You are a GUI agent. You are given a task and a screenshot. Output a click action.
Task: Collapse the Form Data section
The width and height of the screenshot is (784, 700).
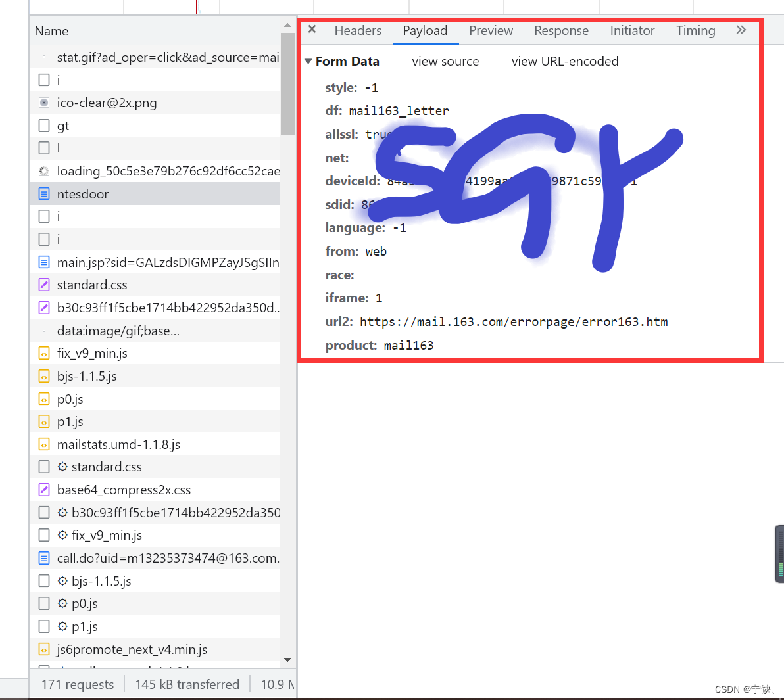click(308, 61)
